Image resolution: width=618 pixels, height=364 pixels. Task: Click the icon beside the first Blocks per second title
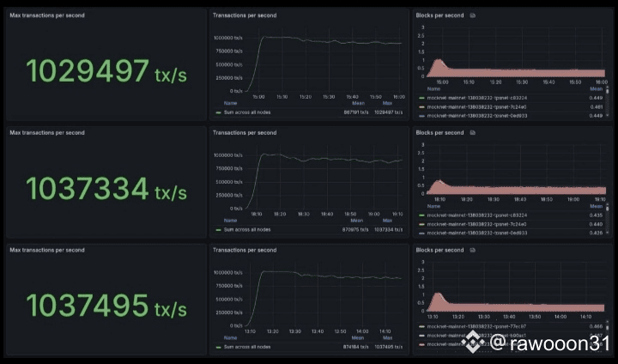473,15
